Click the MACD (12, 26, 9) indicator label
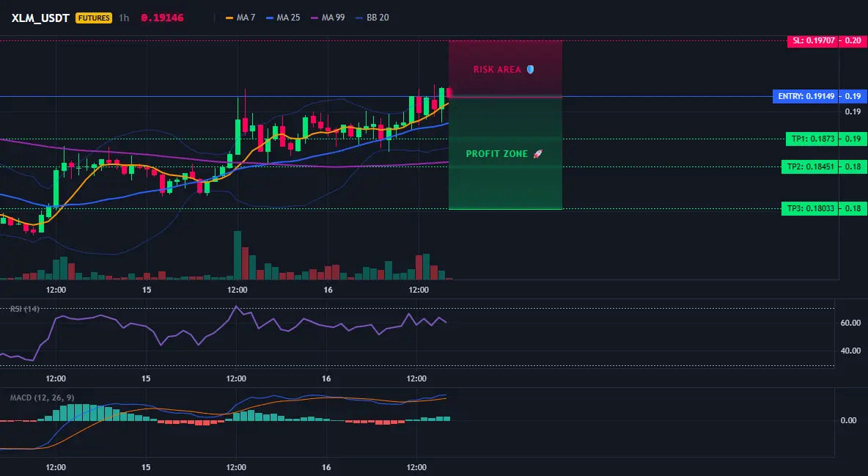Image resolution: width=868 pixels, height=476 pixels. tap(42, 398)
